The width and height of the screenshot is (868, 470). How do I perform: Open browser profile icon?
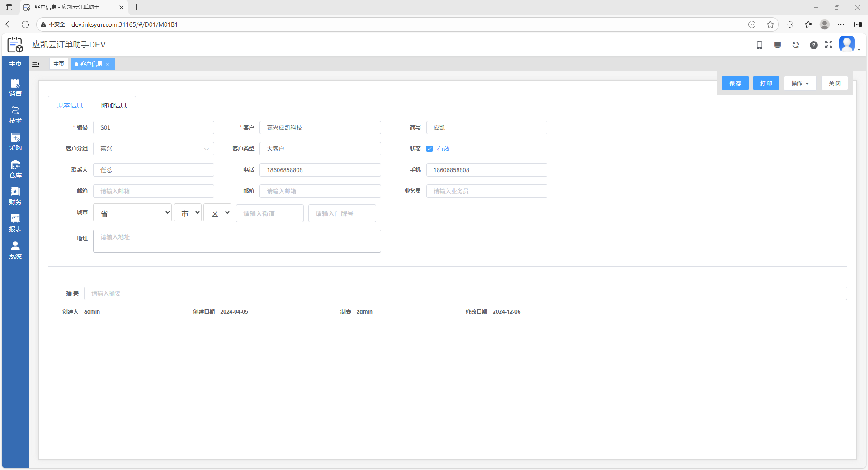[x=825, y=24]
